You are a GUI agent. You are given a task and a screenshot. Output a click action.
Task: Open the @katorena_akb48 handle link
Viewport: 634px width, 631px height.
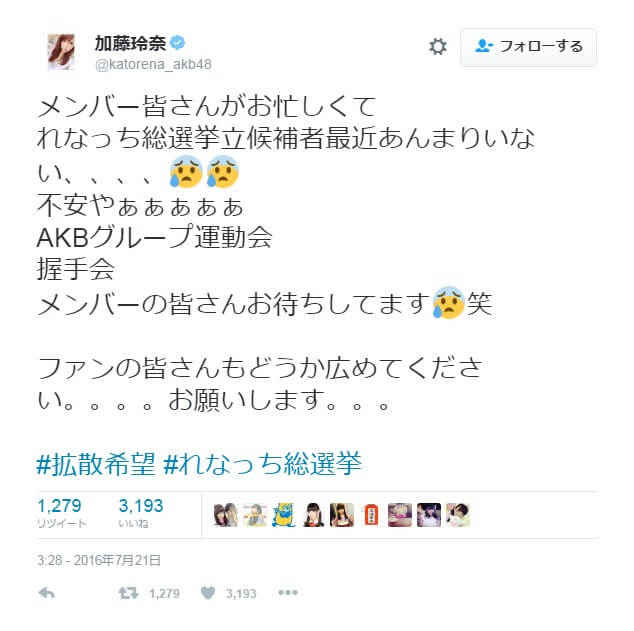(x=153, y=64)
